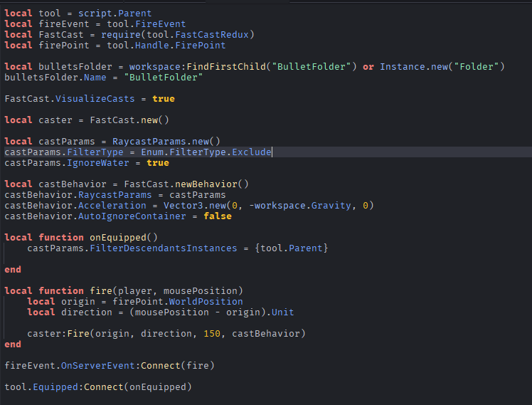Click the "Folder" string in Instance.new

(x=477, y=67)
